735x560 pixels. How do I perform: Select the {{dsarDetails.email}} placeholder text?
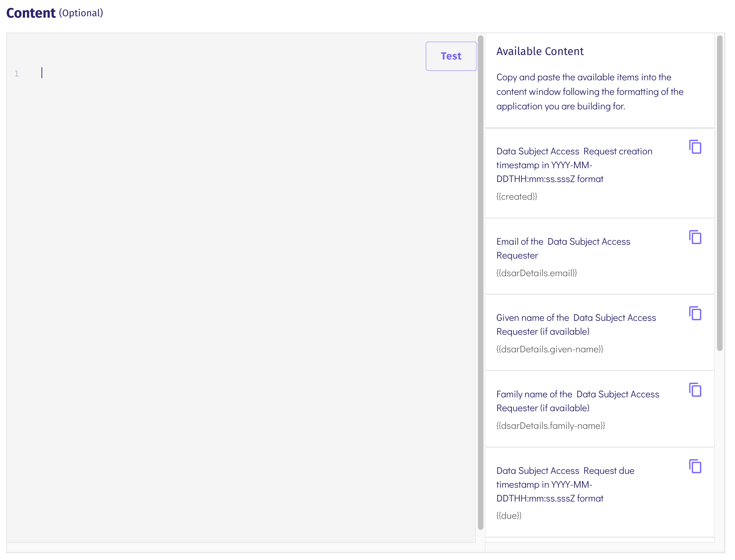(x=537, y=273)
